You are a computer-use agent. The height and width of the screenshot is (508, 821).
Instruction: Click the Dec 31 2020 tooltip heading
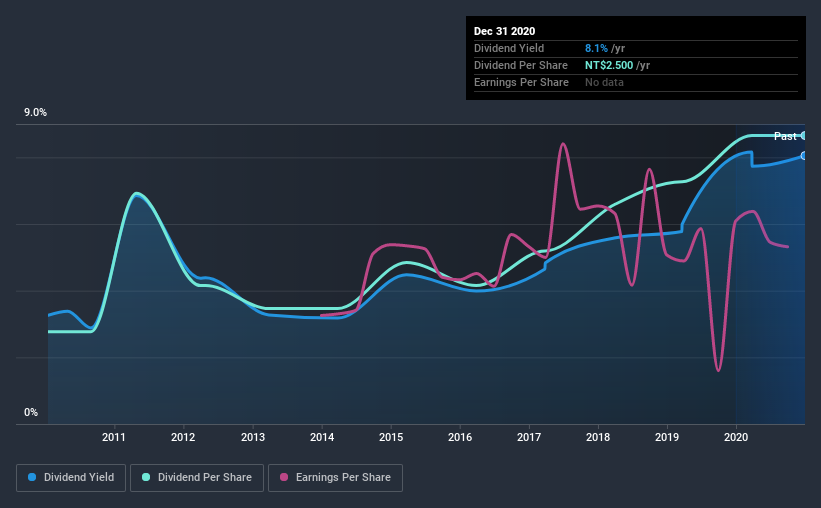pos(504,31)
